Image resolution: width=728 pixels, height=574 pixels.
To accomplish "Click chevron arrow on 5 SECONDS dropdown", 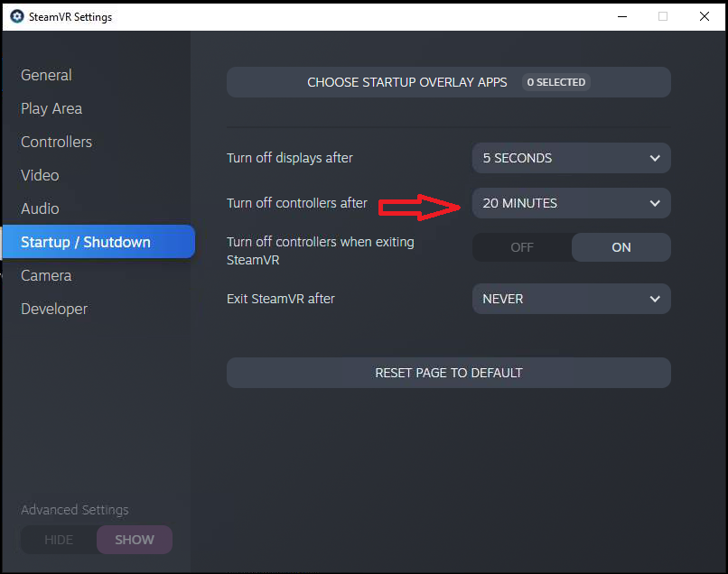I will pyautogui.click(x=655, y=158).
